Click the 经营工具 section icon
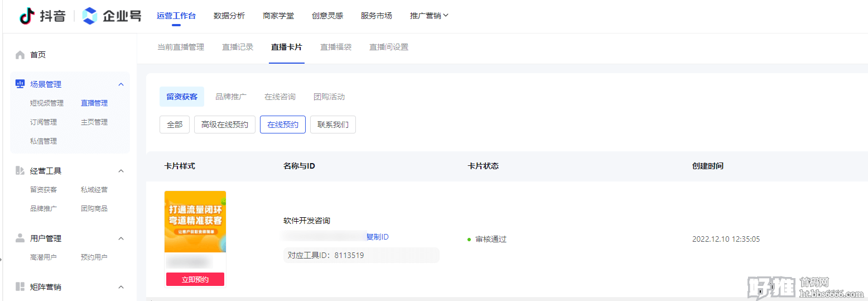The height and width of the screenshot is (301, 868). point(20,171)
